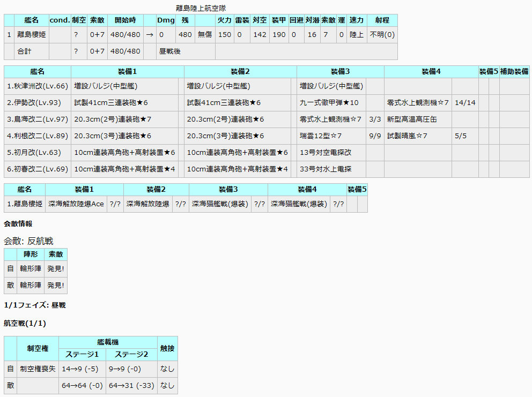Click ship entry 3.鳥海改二(Lv.97)
This screenshot has width=532, height=397.
38,119
